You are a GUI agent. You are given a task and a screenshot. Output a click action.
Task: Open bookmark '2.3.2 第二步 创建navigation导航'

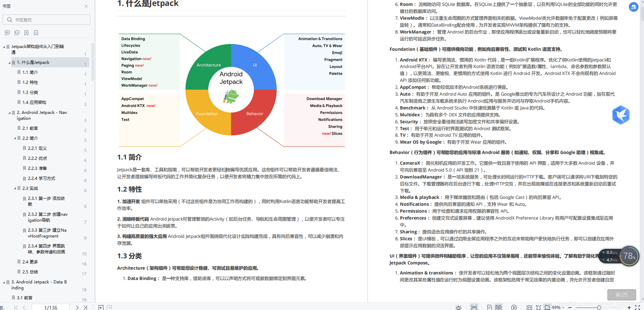(x=48, y=217)
